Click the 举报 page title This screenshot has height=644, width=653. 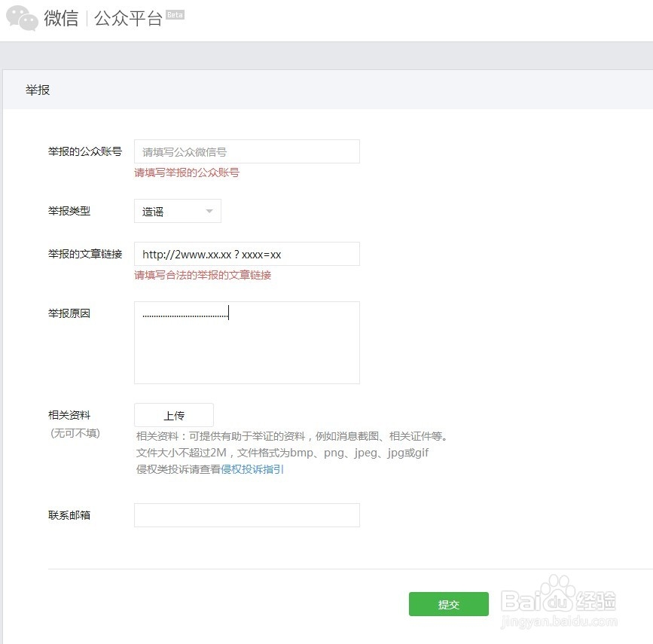[37, 90]
